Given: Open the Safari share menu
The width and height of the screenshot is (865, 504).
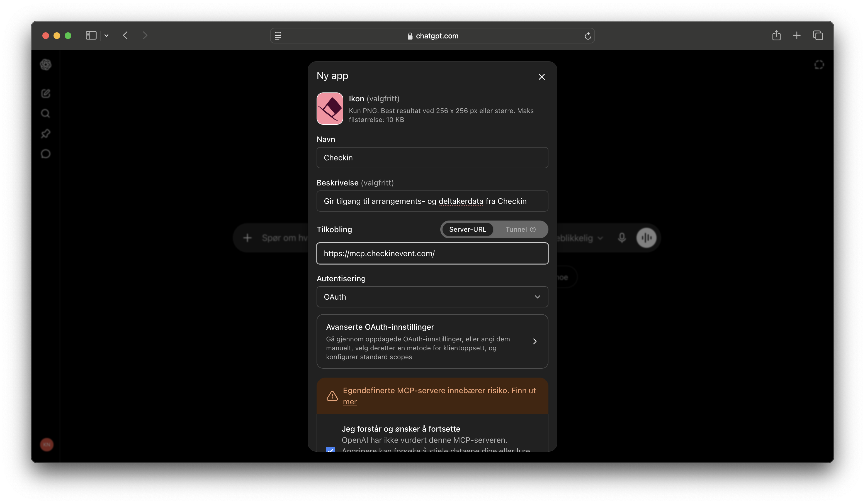Looking at the screenshot, I should point(776,35).
